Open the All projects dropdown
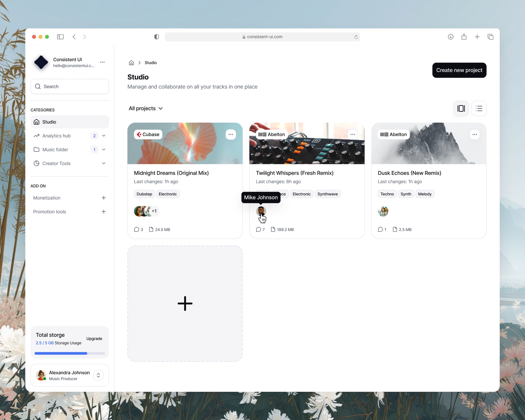 (x=146, y=108)
